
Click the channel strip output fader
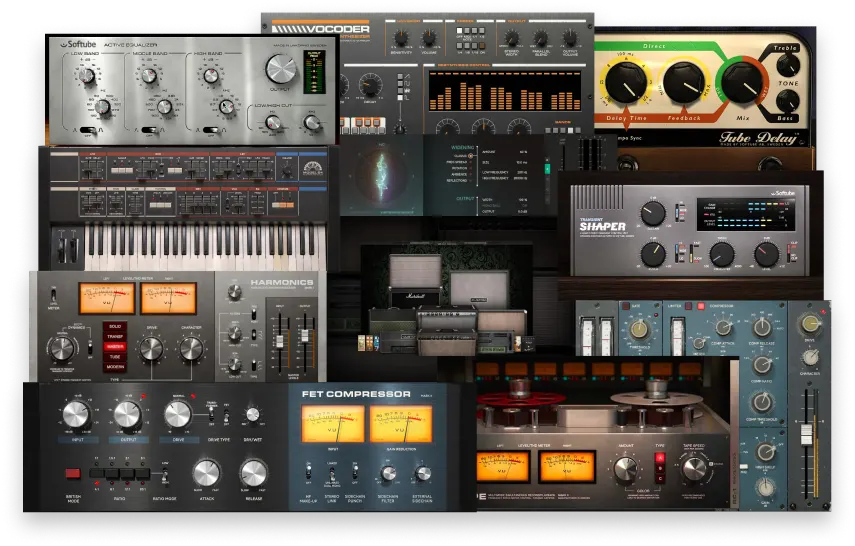[x=806, y=434]
